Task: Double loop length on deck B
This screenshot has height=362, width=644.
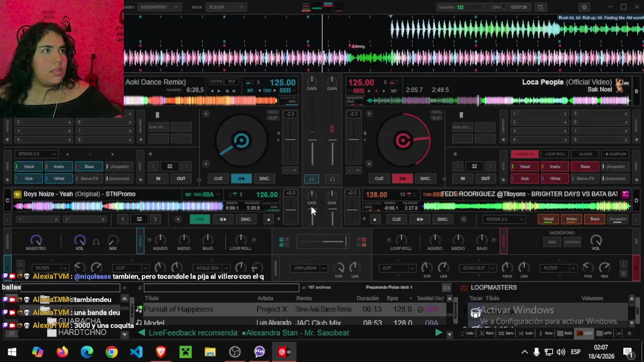Action: [x=491, y=166]
